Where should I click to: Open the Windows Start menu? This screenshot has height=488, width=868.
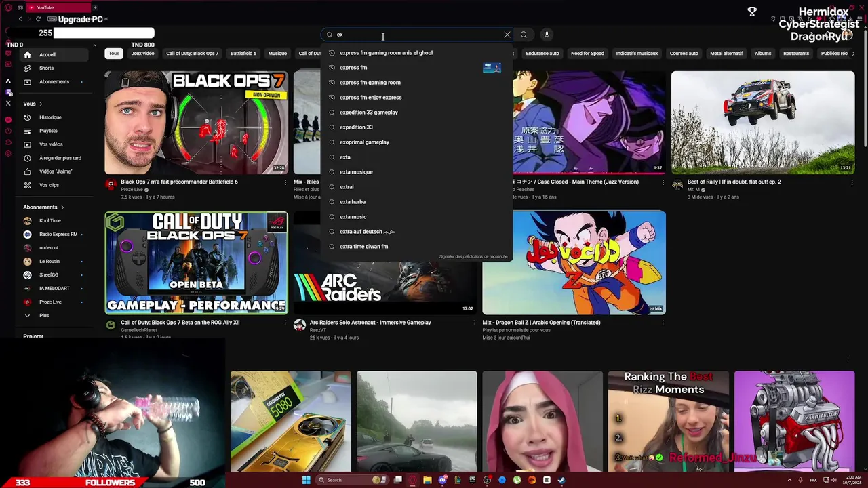click(x=306, y=480)
